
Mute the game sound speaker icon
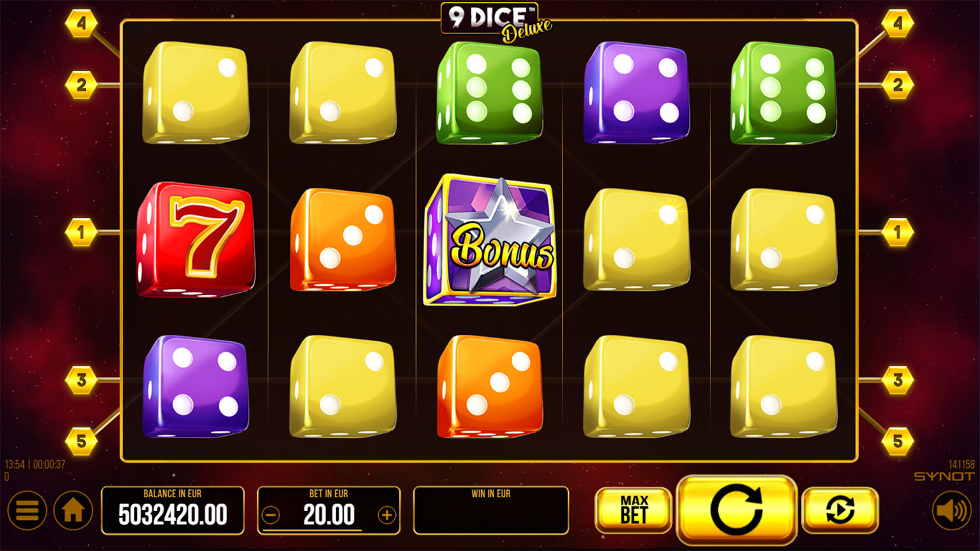click(x=952, y=510)
